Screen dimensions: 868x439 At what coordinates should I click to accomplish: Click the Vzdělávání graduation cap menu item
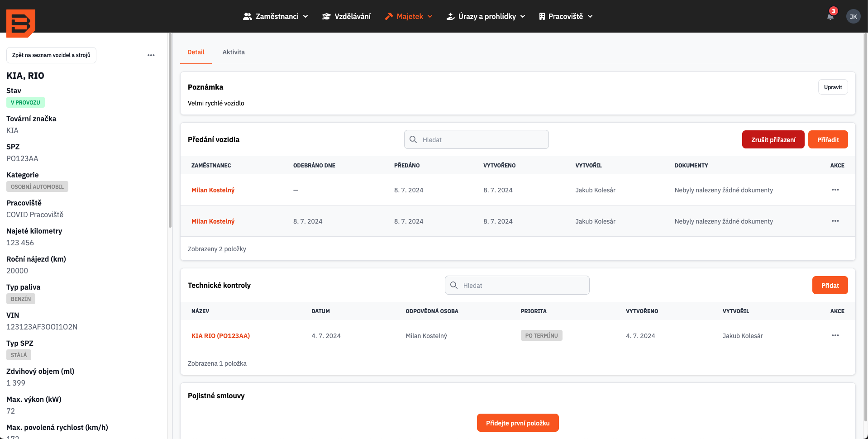pyautogui.click(x=346, y=16)
